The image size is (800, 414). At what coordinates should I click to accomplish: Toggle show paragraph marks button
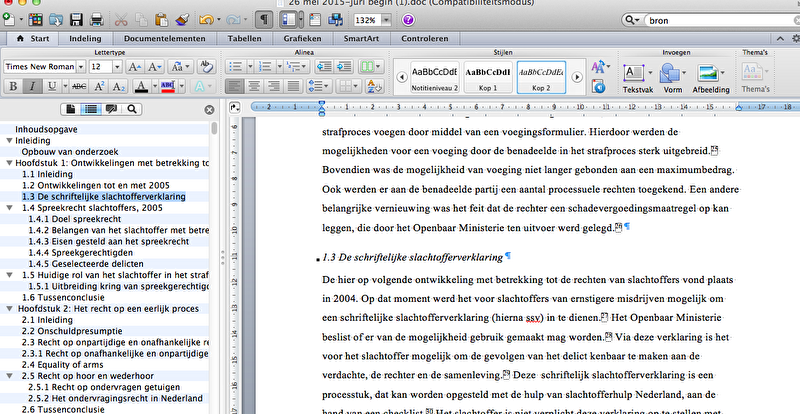point(263,19)
